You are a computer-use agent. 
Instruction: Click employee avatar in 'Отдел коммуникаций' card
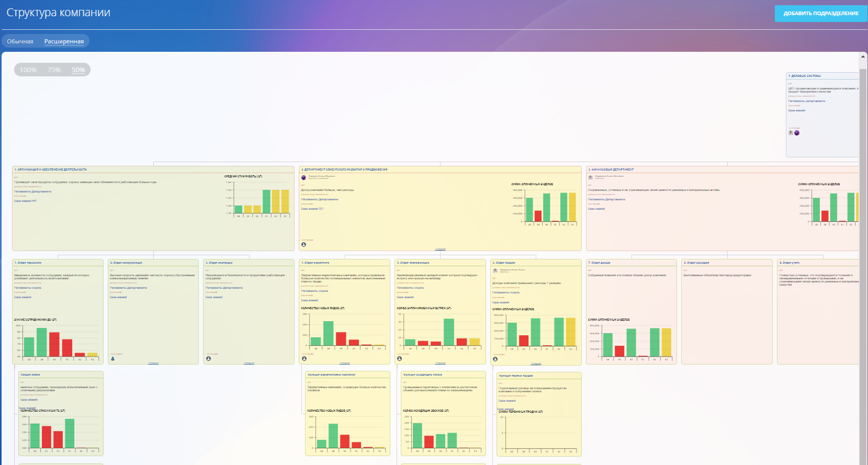112,358
